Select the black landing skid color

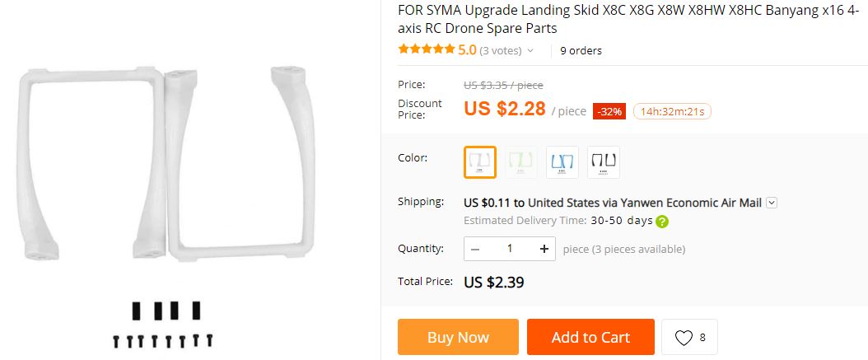coord(604,162)
